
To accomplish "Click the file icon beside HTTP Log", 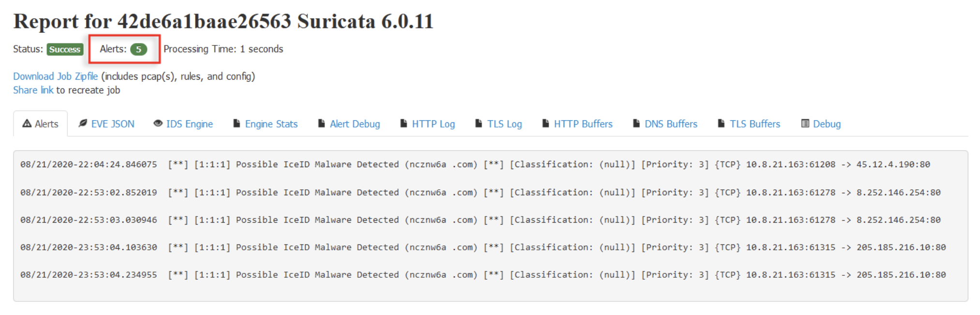I will [403, 124].
